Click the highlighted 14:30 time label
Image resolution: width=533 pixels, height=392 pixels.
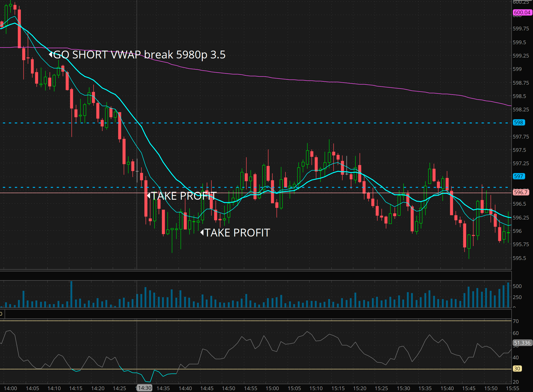pos(145,388)
